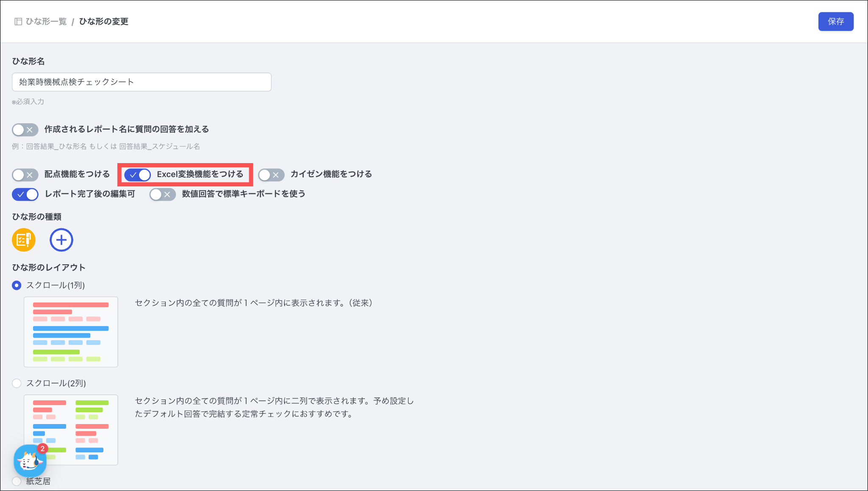Click the blue plus add-type icon
868x491 pixels.
[61, 240]
